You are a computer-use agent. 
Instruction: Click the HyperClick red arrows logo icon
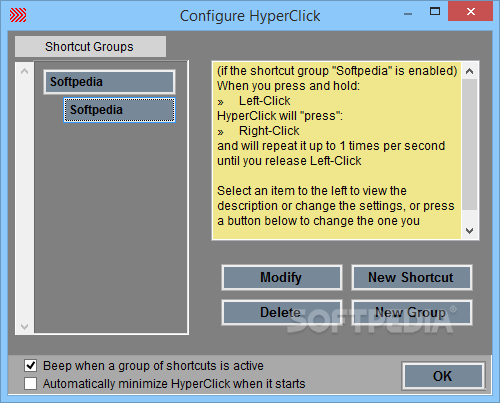[x=18, y=15]
